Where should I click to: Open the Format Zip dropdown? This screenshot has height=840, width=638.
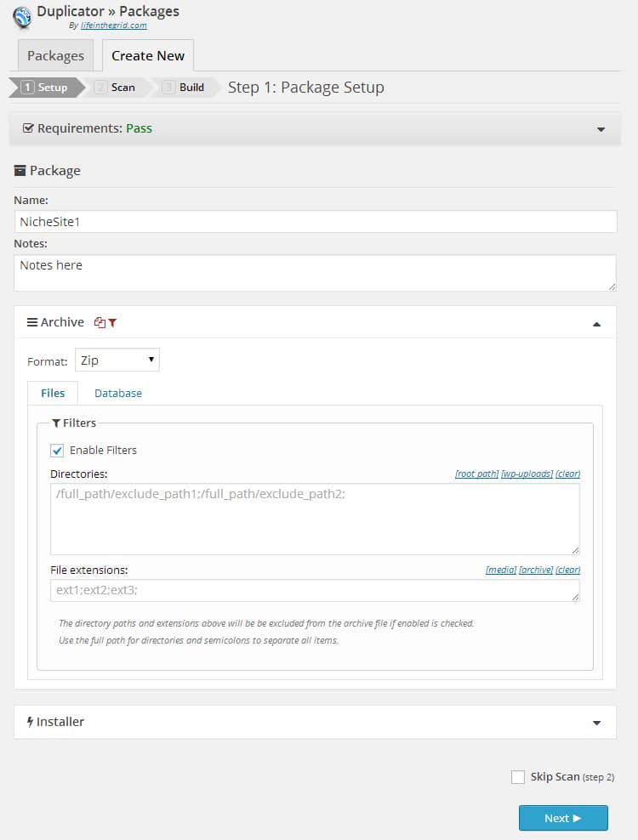117,360
